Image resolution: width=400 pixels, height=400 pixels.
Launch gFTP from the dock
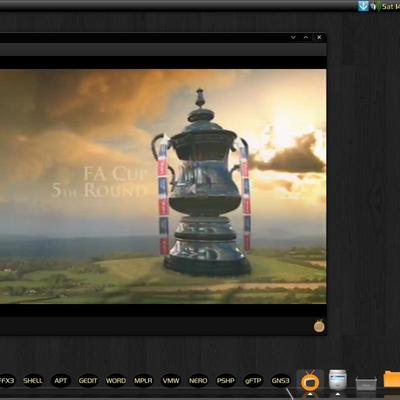tap(253, 380)
